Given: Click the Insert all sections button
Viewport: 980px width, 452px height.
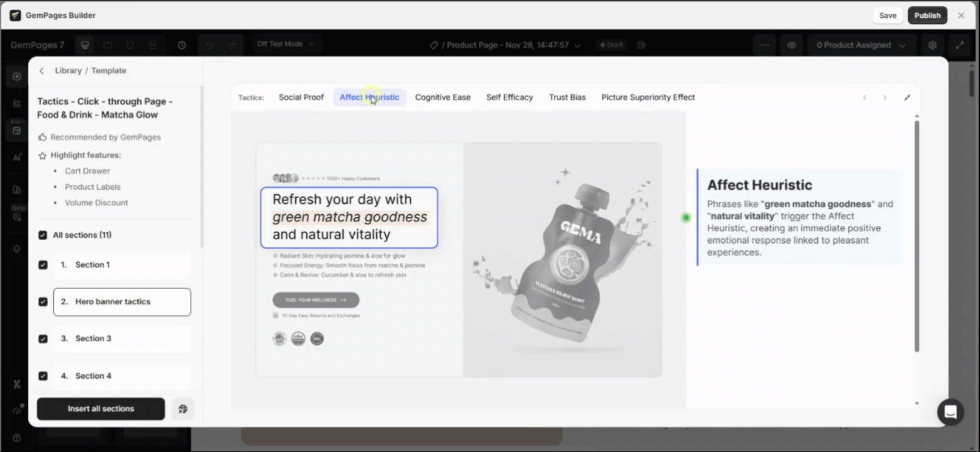Looking at the screenshot, I should point(101,409).
